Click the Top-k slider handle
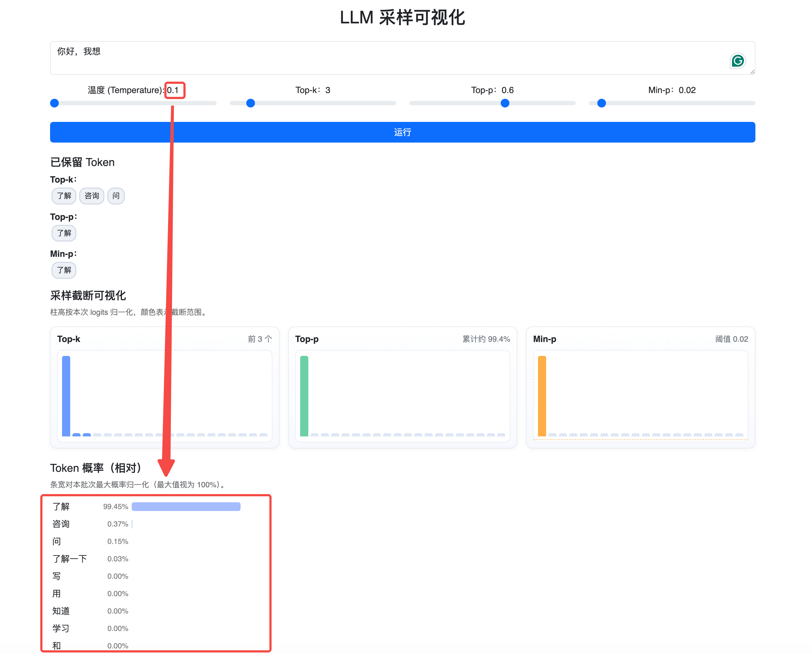Screen dimensions: 812x653 tap(250, 103)
